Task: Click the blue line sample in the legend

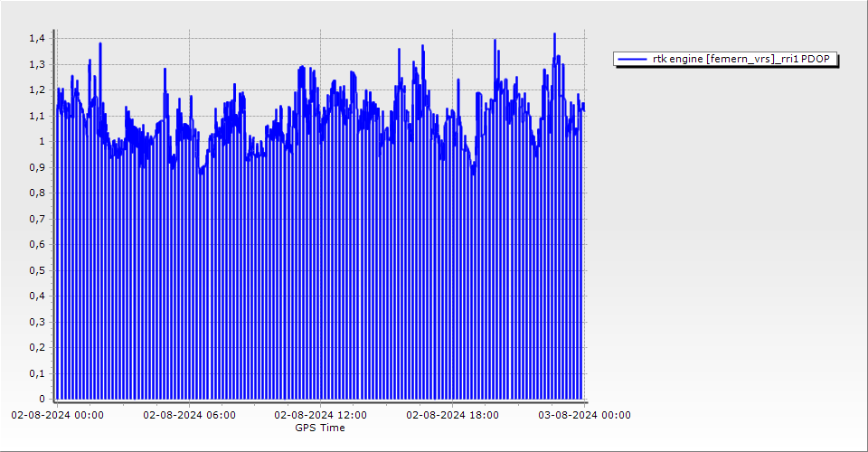Action: point(632,59)
